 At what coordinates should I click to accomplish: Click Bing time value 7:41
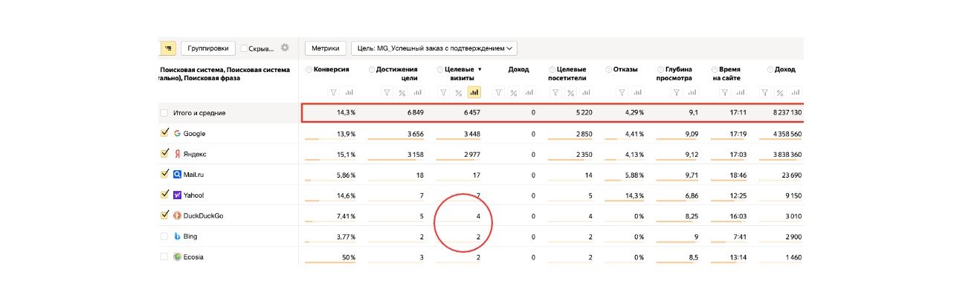[x=740, y=236]
